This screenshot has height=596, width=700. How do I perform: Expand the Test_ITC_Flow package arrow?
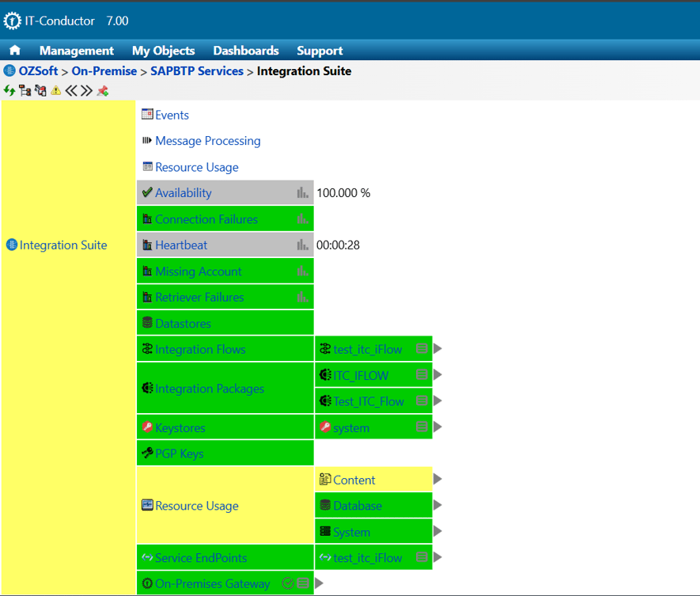point(438,400)
